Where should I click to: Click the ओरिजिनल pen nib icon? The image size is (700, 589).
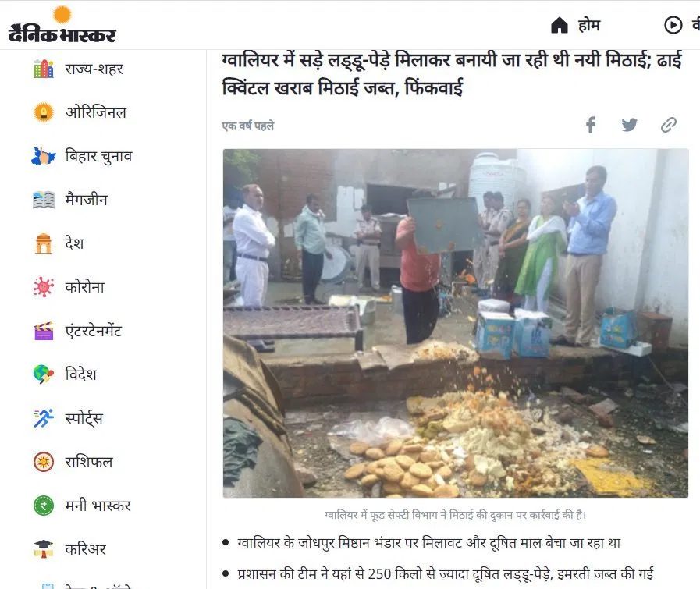click(x=44, y=112)
